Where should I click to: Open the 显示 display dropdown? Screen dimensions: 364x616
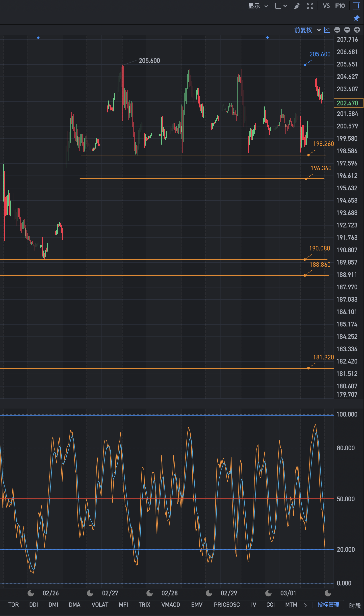[x=258, y=6]
